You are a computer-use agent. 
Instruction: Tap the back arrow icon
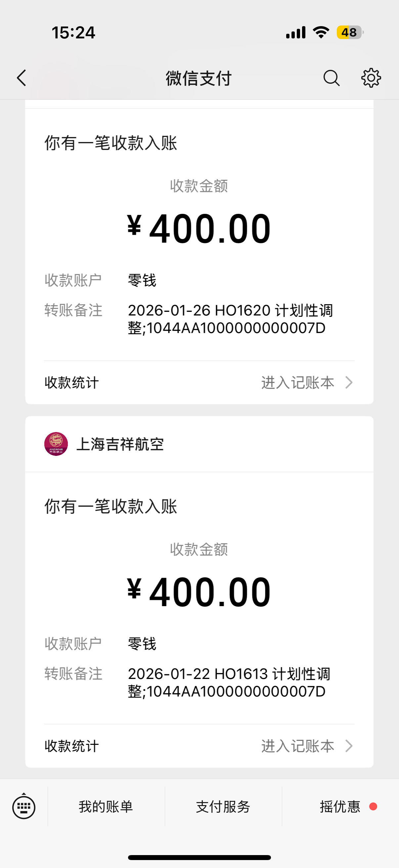(22, 78)
